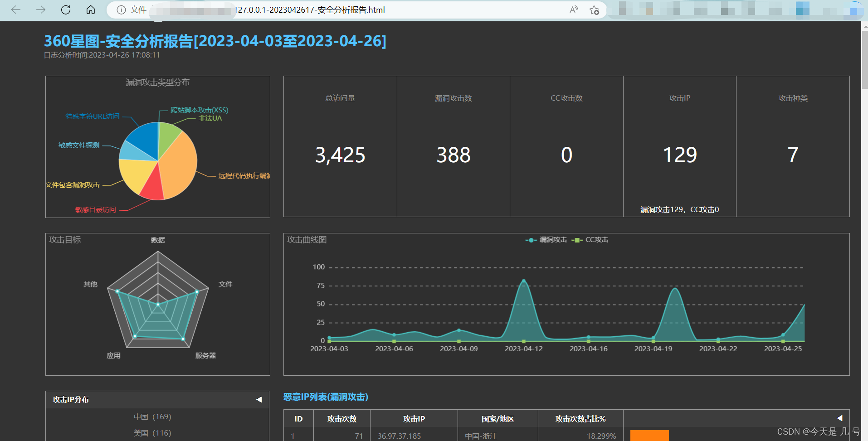Click the 国家/地区 column header
Image resolution: width=868 pixels, height=441 pixels.
pos(498,419)
